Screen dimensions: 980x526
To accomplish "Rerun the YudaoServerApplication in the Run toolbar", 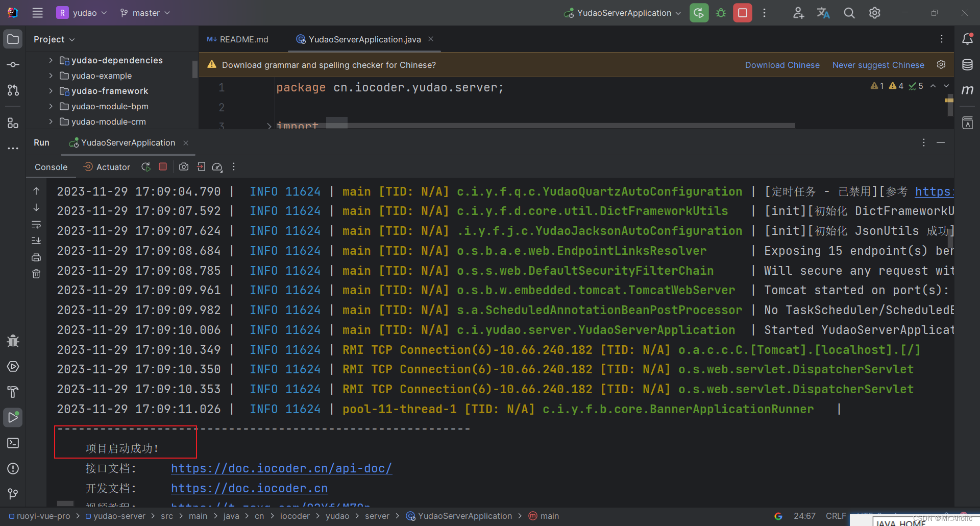I will [145, 167].
